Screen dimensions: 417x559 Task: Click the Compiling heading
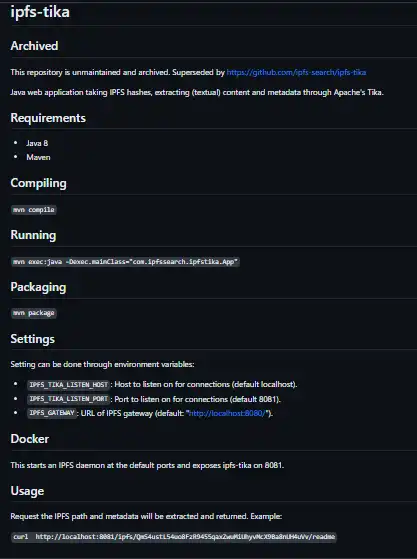point(38,183)
